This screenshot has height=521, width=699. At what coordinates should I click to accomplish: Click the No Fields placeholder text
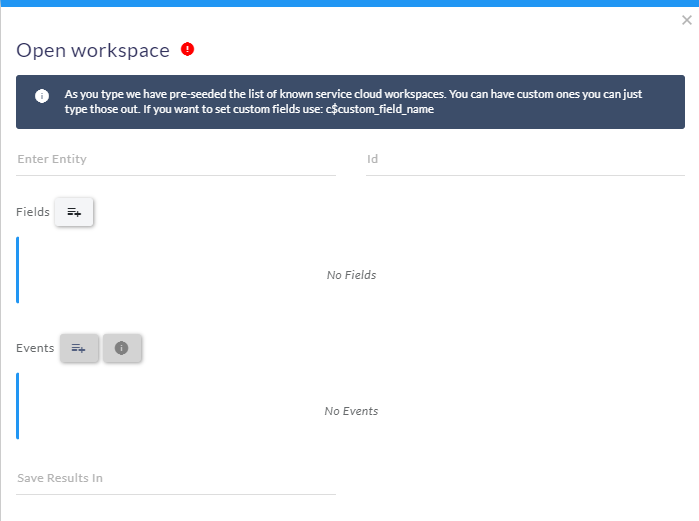[351, 275]
